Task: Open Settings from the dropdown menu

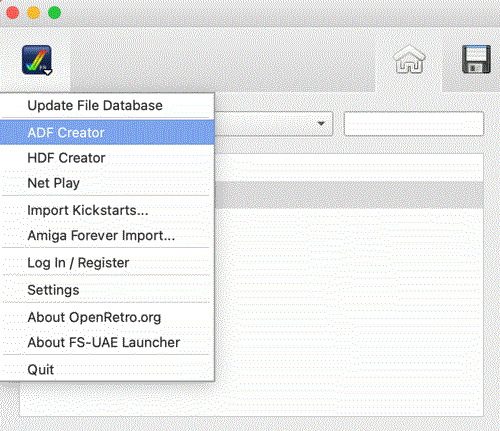Action: [x=107, y=290]
